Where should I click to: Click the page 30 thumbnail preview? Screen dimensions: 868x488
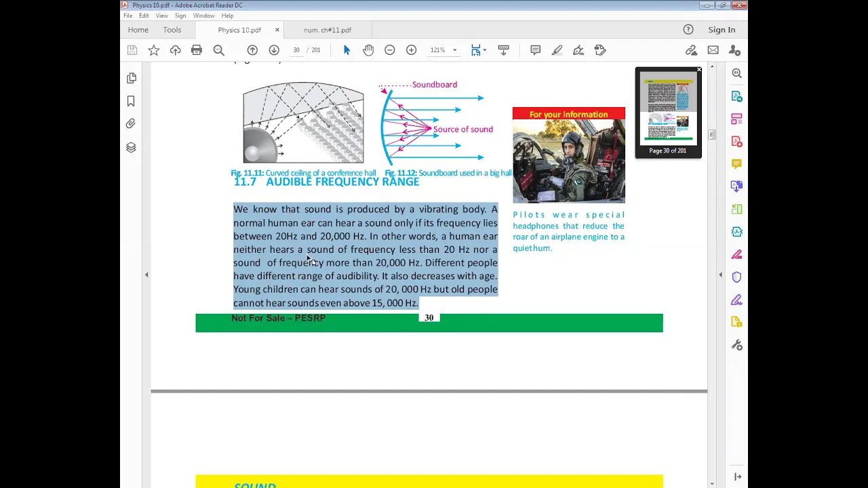point(668,108)
